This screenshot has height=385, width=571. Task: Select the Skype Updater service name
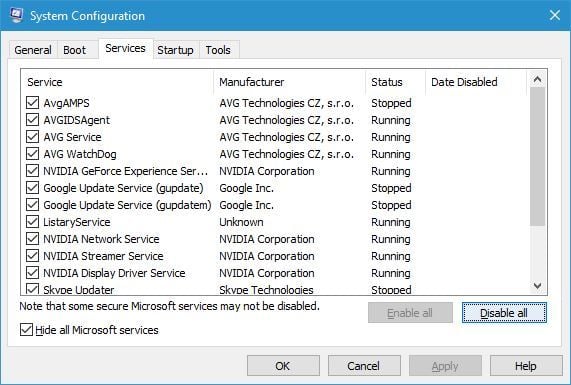[x=79, y=290]
